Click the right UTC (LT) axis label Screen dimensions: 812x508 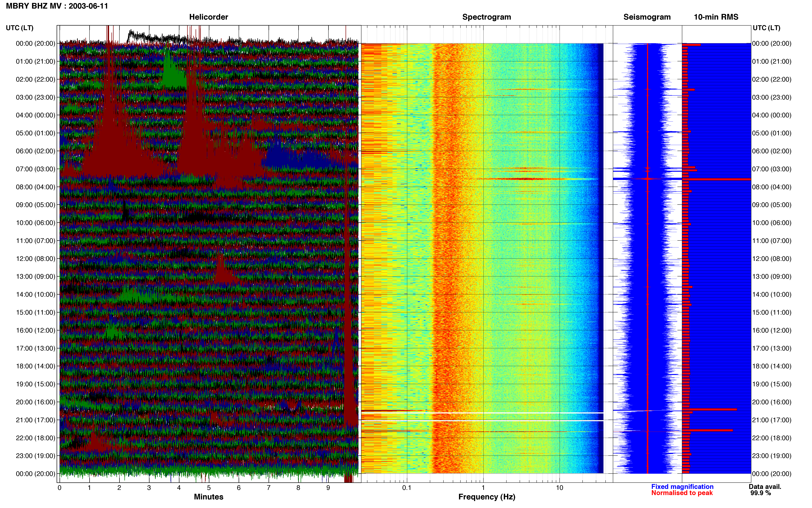tap(766, 28)
